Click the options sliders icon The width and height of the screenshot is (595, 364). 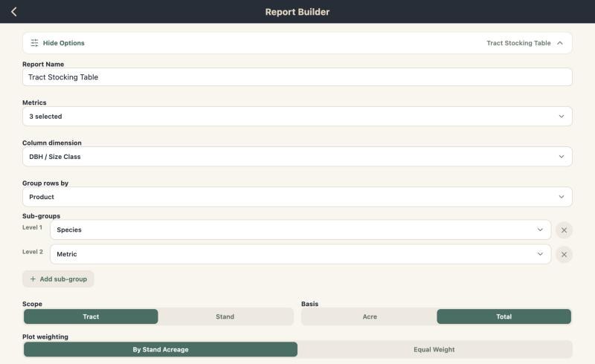click(x=34, y=43)
